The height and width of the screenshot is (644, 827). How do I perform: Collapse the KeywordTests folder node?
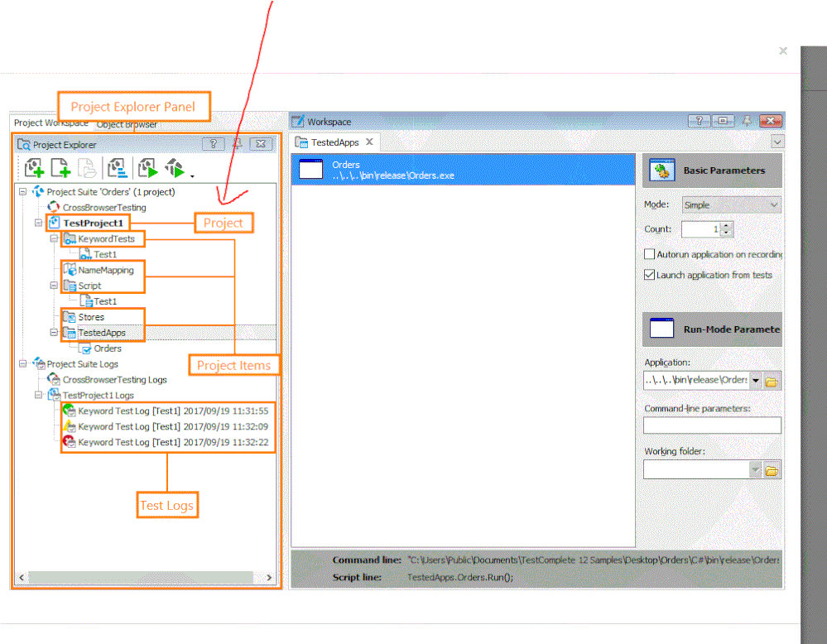point(55,239)
